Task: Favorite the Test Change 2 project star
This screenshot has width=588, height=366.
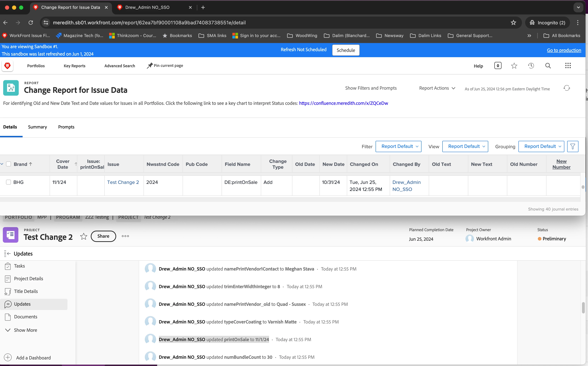Action: coord(84,236)
